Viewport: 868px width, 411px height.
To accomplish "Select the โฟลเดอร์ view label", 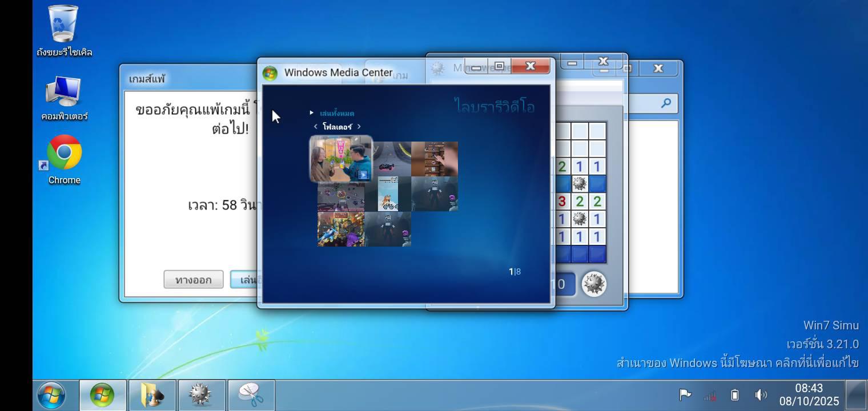I will coord(337,127).
